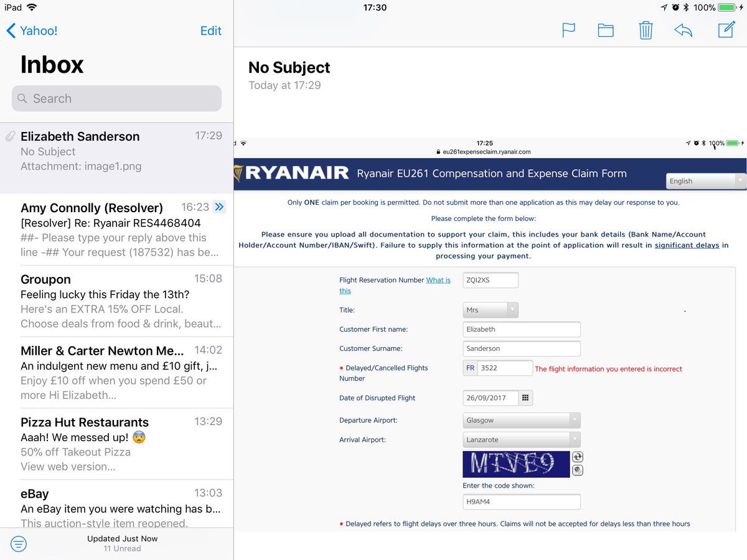Tap the 'Today at 17:29' timestamp

pyautogui.click(x=284, y=85)
